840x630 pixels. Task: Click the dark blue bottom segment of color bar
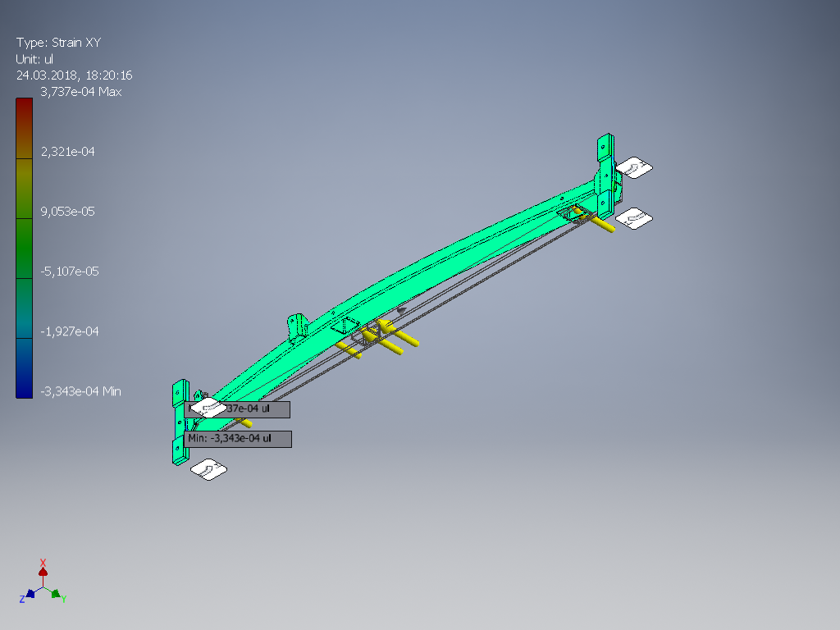point(24,368)
